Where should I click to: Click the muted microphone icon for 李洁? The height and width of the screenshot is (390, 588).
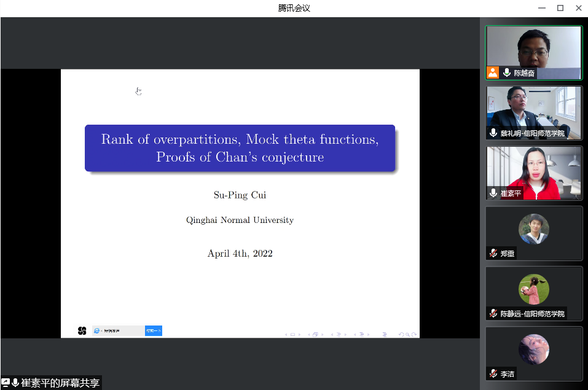[493, 373]
